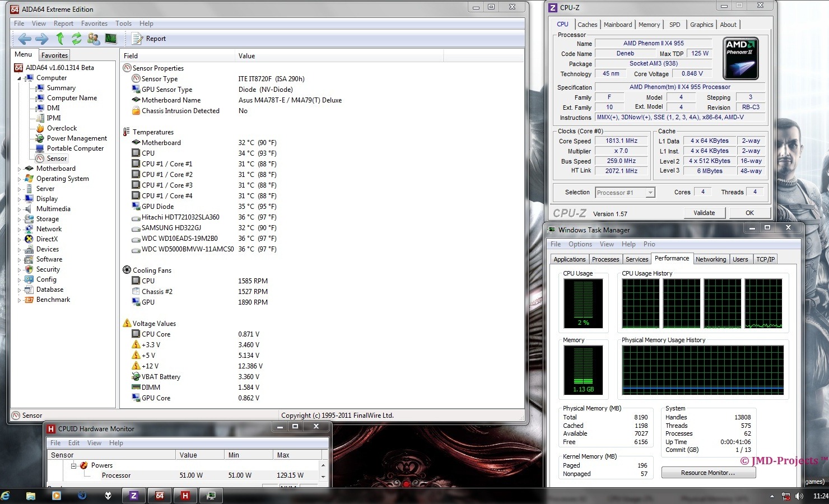Screen dimensions: 829x504
Task: Open the Processes tab in Task Manager
Action: pyautogui.click(x=606, y=259)
